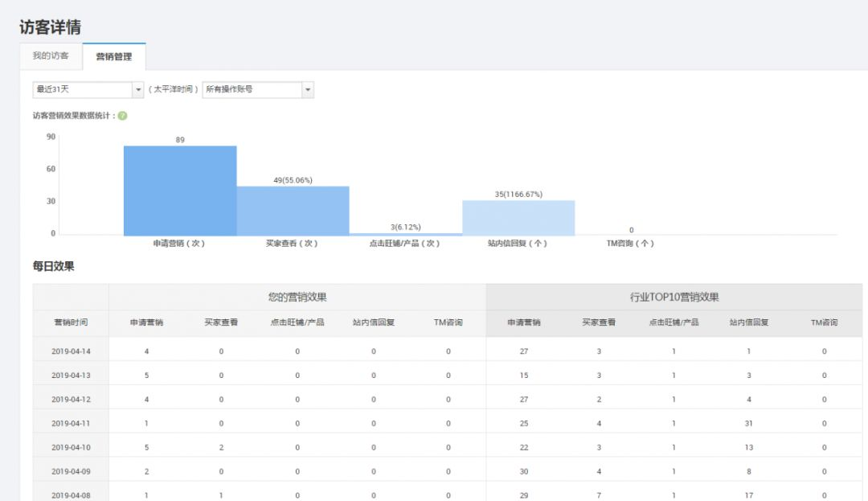868x501 pixels.
Task: Click the arrow beside 最近31天 field
Action: (x=138, y=89)
